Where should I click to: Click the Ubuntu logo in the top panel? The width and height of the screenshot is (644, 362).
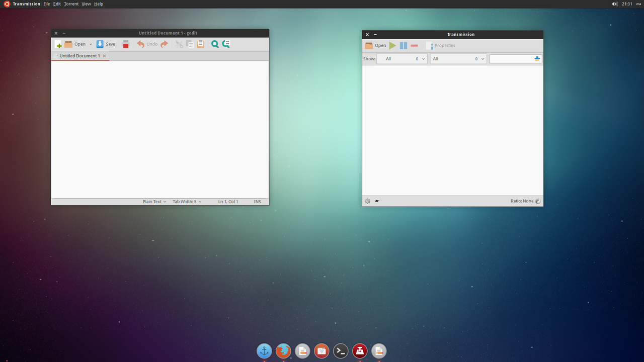tap(7, 4)
